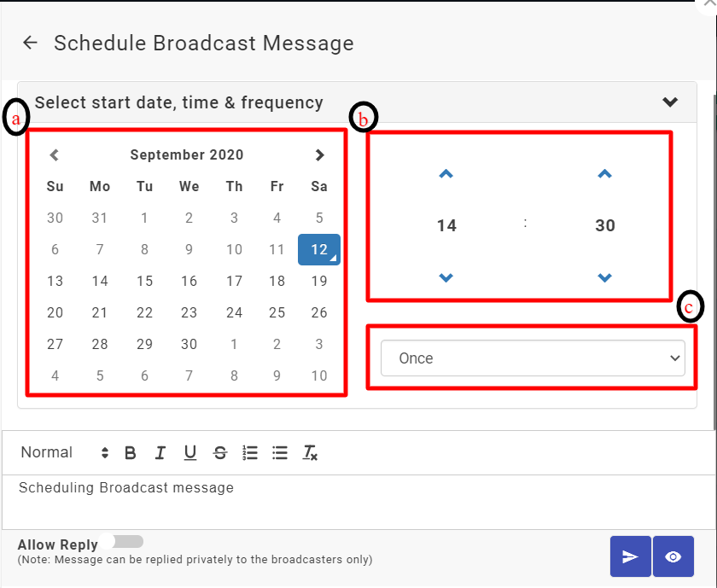The width and height of the screenshot is (717, 588).
Task: Clear text formatting
Action: coord(310,452)
